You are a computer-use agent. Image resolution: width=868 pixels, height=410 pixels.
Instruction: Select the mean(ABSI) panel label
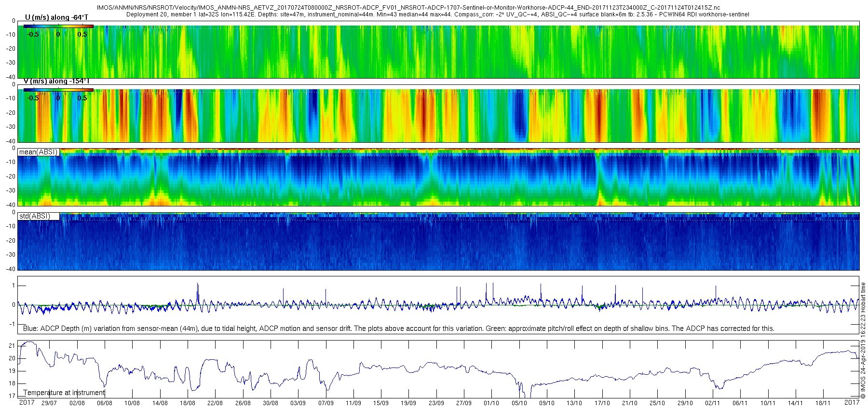(x=39, y=152)
